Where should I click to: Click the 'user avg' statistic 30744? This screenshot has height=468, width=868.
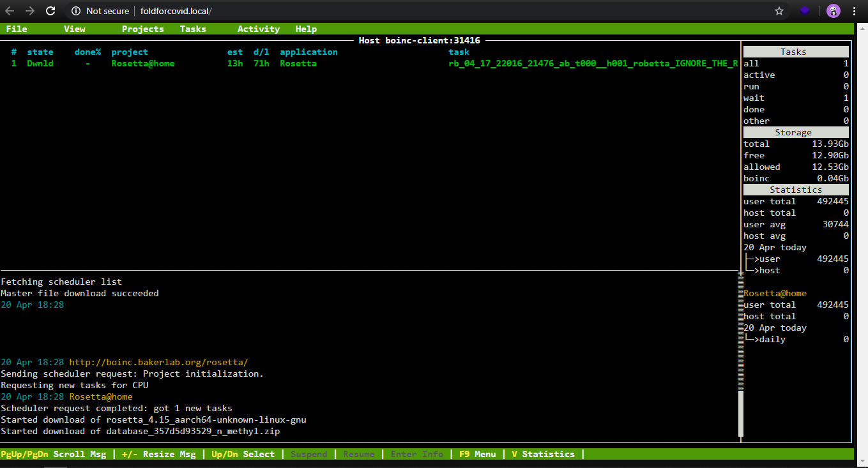796,224
